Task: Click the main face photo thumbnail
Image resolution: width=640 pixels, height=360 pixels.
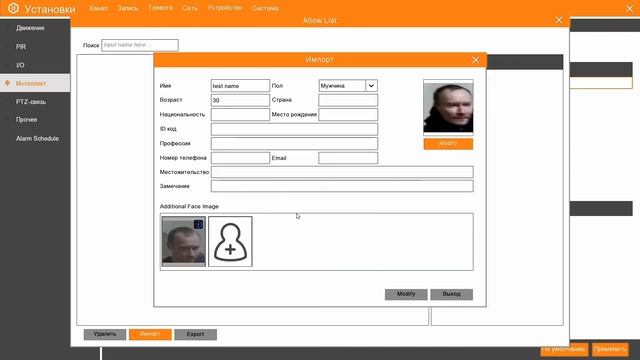Action: coord(448,107)
